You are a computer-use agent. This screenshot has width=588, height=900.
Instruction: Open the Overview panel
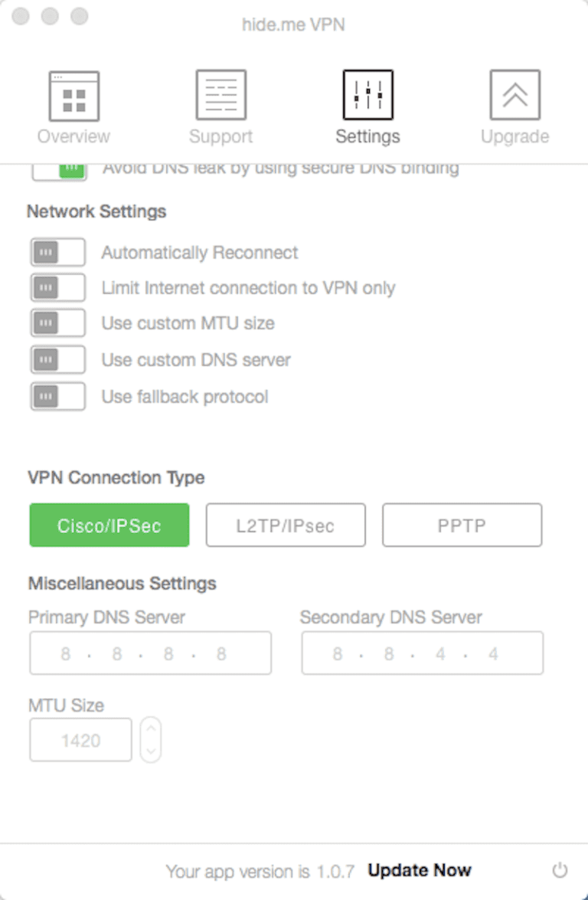(73, 103)
